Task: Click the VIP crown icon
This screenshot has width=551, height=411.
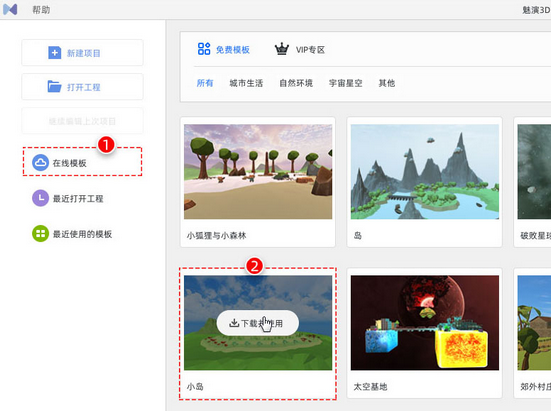Action: [281, 49]
